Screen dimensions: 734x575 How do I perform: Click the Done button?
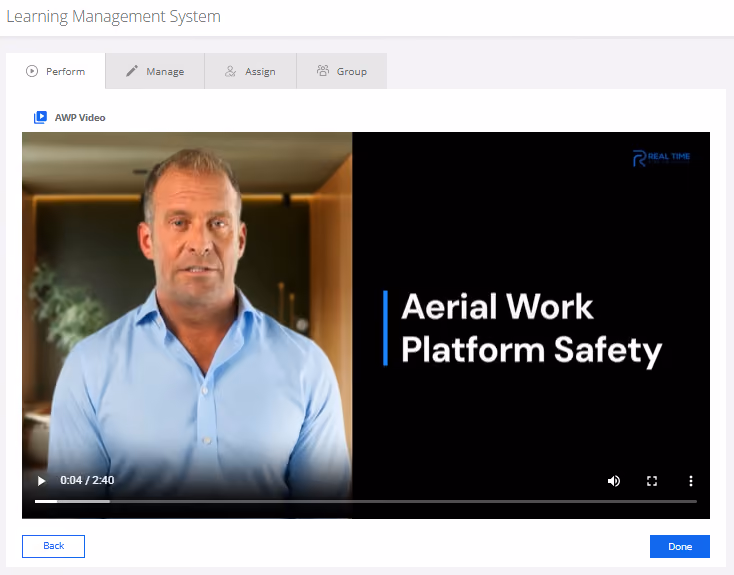pos(680,546)
